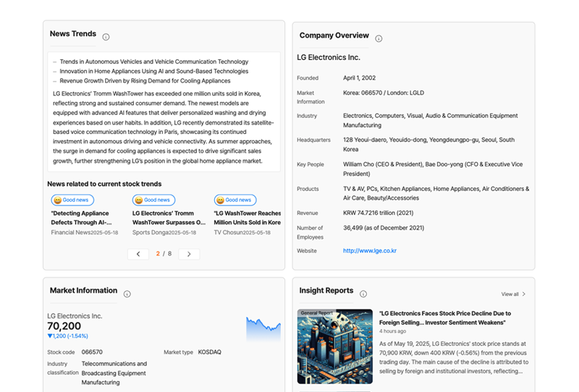Click the Trends in Autonomous Vehicles bullet

(154, 61)
